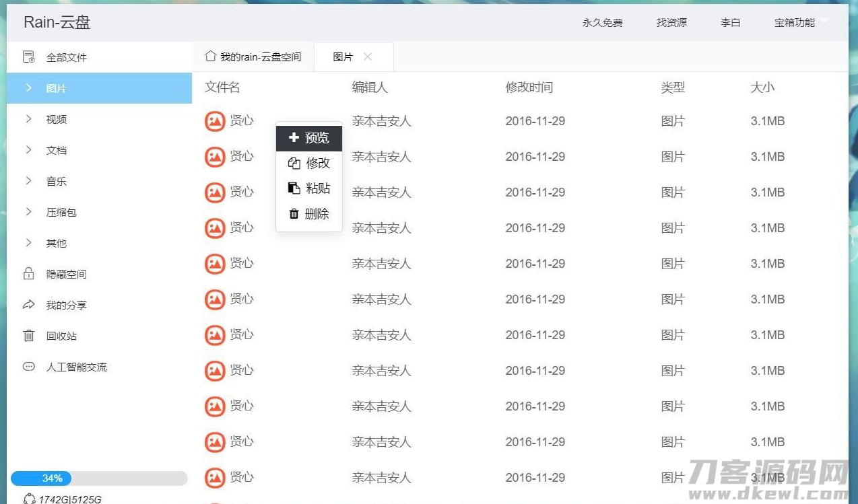
Task: Click the 粘贴 paste icon in context menu
Action: [294, 188]
